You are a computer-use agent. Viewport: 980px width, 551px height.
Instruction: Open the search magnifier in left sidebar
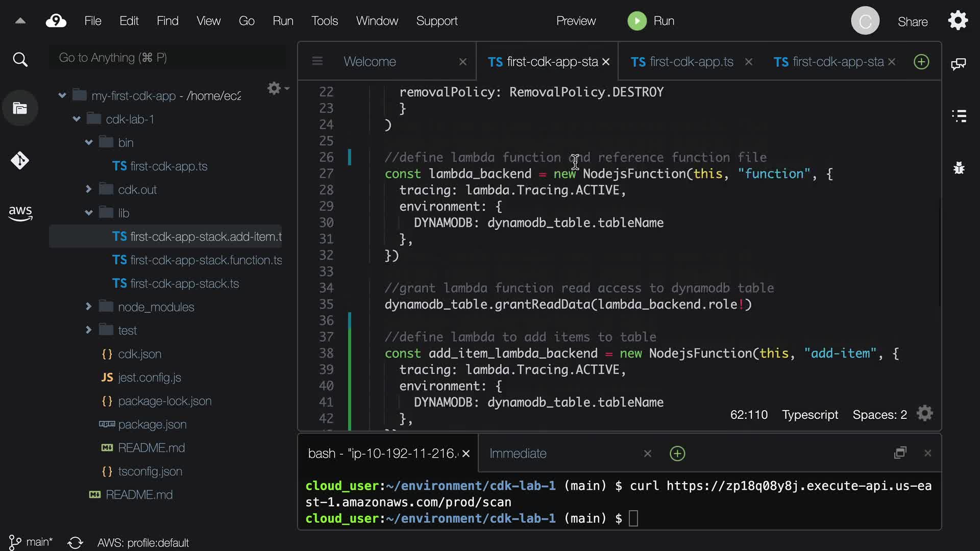coord(20,60)
